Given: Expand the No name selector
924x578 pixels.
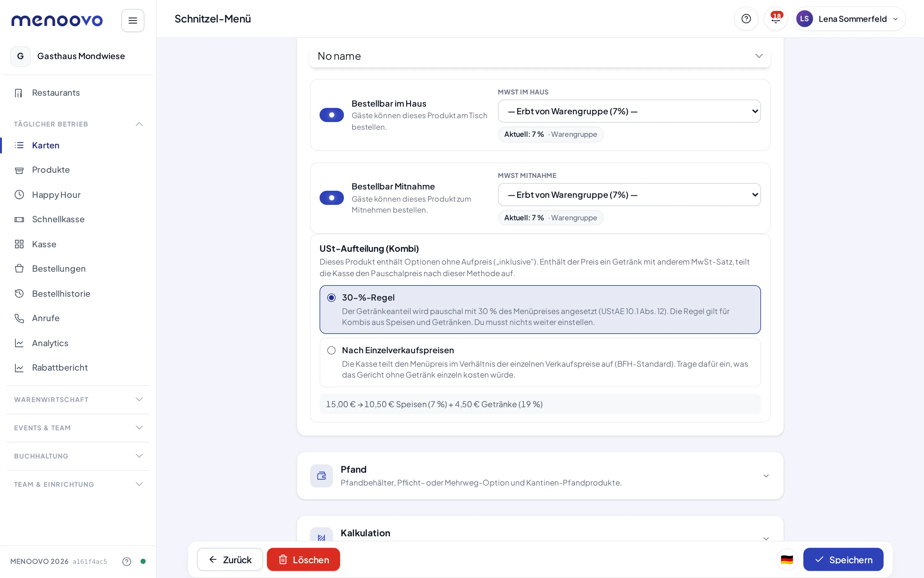Looking at the screenshot, I should tap(540, 56).
